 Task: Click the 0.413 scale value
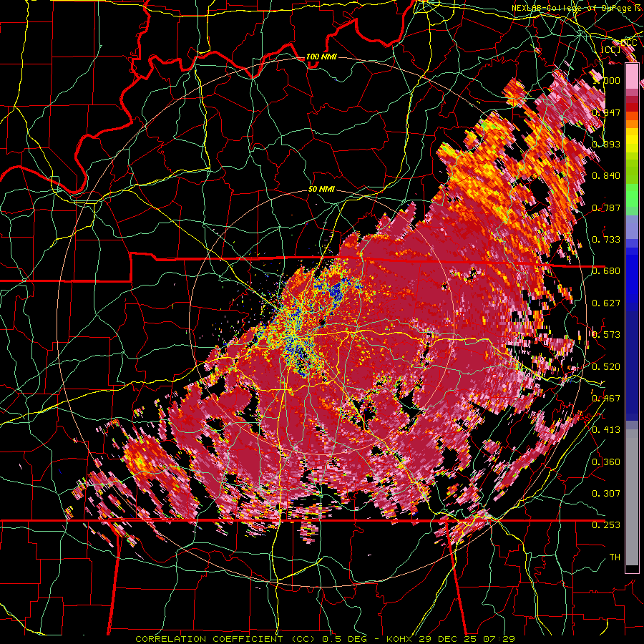(x=606, y=430)
